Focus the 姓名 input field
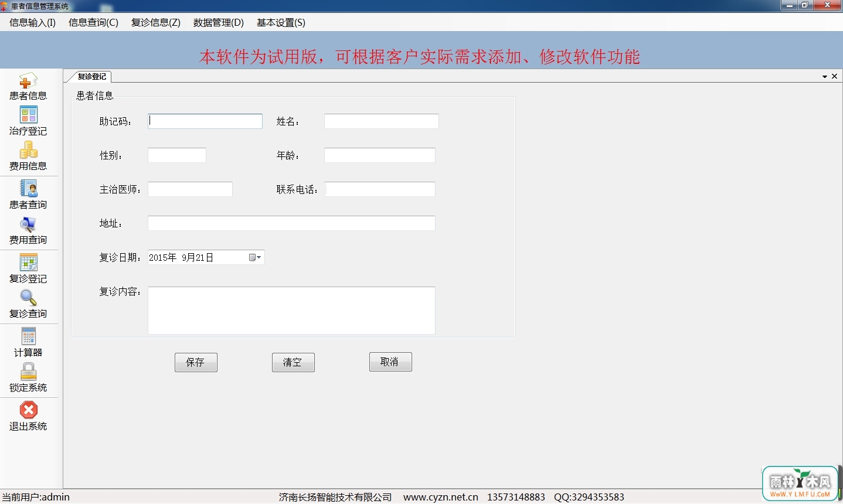 click(382, 121)
